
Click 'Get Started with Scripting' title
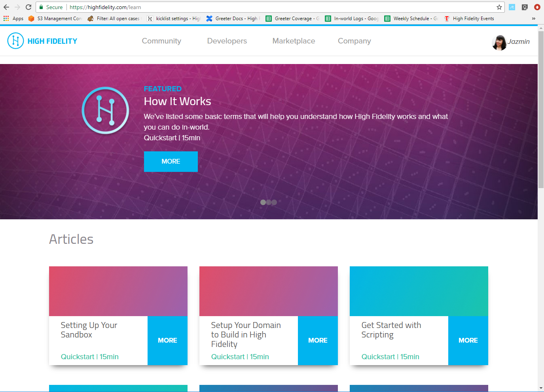click(x=391, y=330)
